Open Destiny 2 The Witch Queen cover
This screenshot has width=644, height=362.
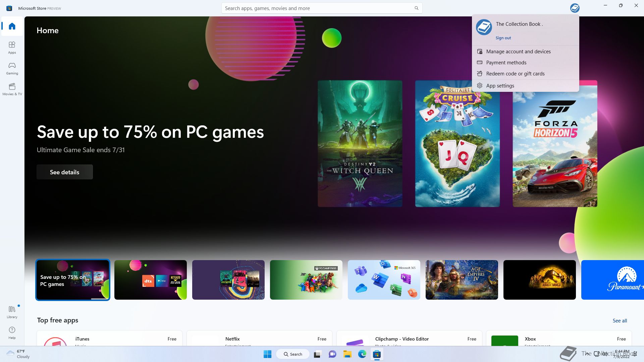pyautogui.click(x=360, y=143)
